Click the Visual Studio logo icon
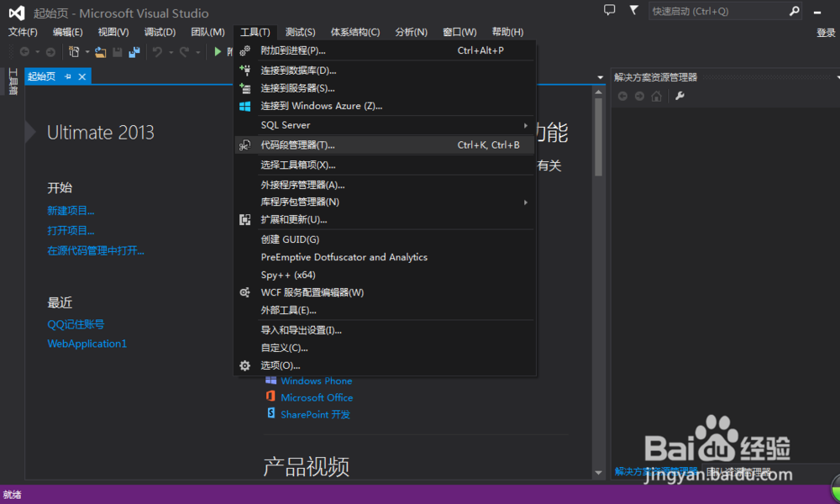 [17, 13]
